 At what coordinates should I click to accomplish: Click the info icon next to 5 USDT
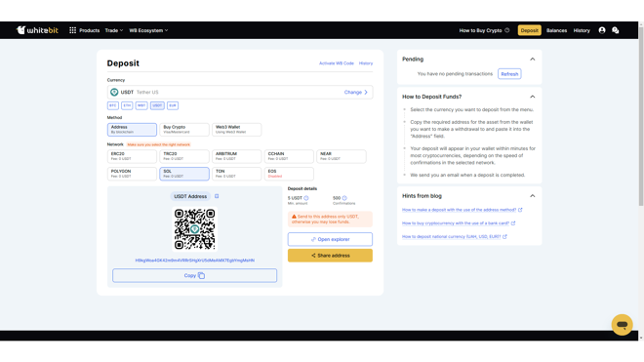click(x=306, y=198)
